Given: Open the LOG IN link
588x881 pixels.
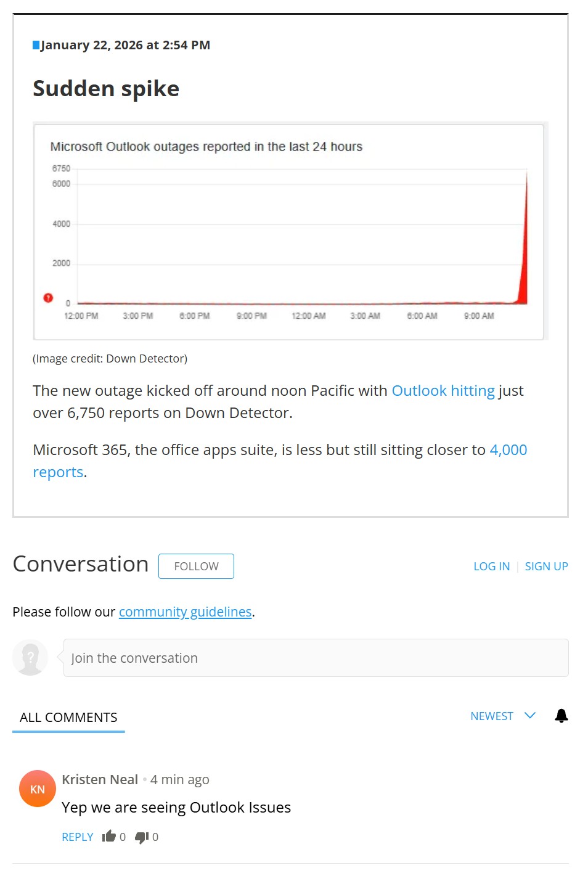Looking at the screenshot, I should pos(491,566).
